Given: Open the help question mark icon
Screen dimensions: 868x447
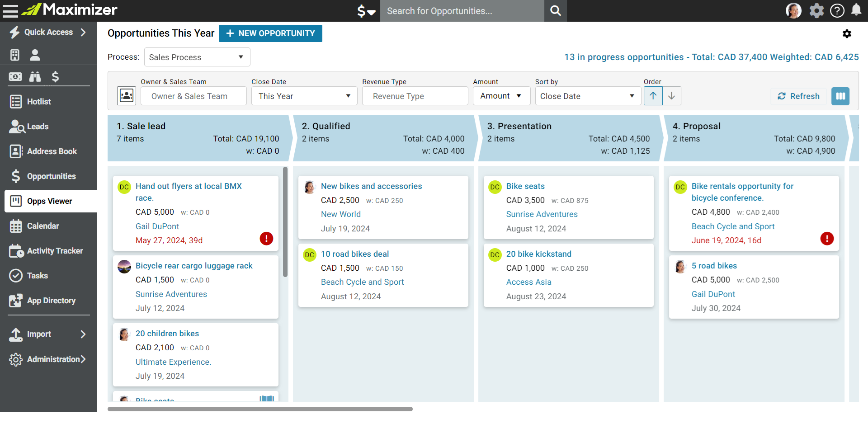Looking at the screenshot, I should 837,10.
